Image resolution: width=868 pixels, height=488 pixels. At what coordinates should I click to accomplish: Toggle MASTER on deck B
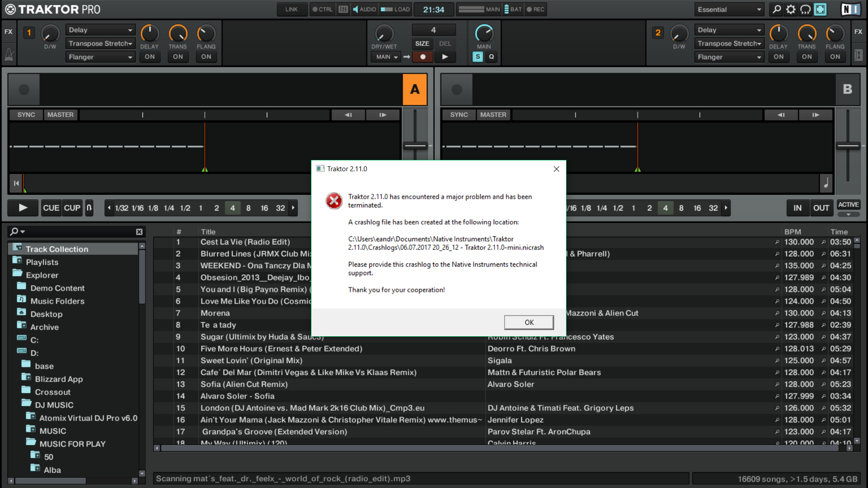(x=493, y=115)
